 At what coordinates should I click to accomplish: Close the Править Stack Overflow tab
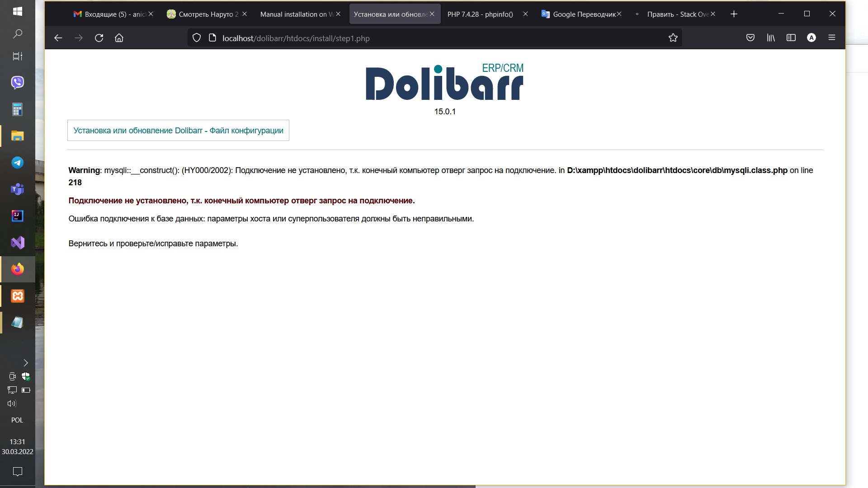713,14
